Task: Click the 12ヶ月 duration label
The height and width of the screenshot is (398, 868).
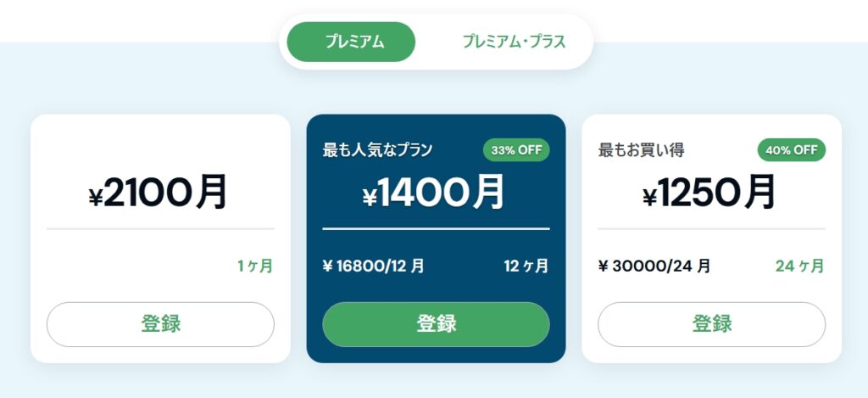Action: coord(526,266)
